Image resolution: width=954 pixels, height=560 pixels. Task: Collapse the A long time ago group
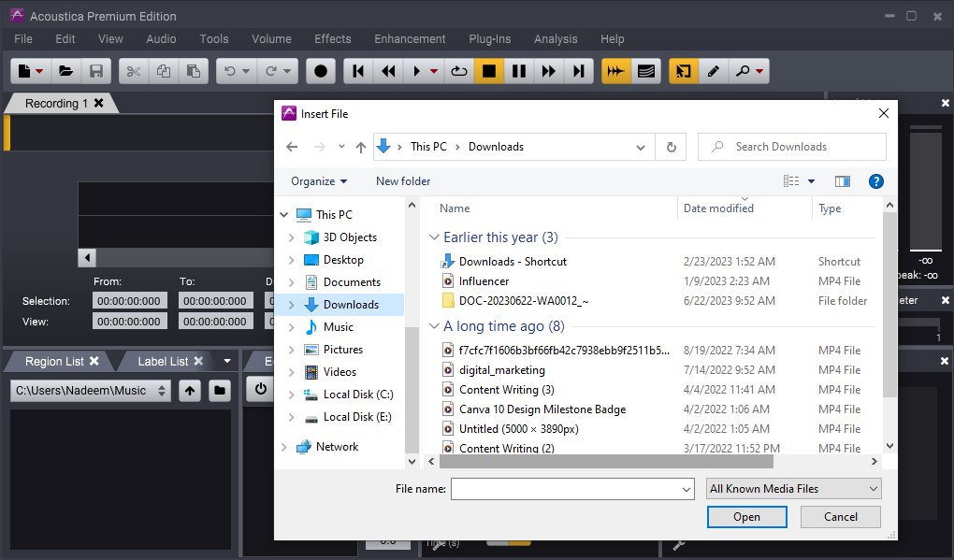[434, 326]
